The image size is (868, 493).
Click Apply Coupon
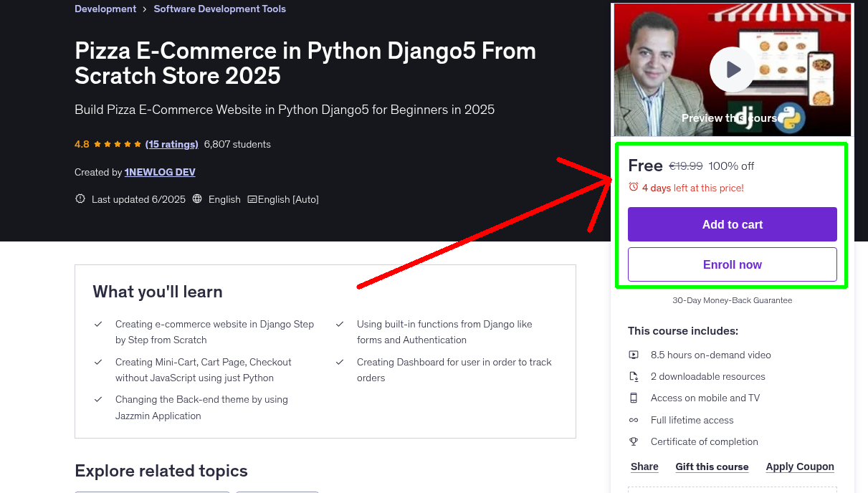click(x=800, y=466)
